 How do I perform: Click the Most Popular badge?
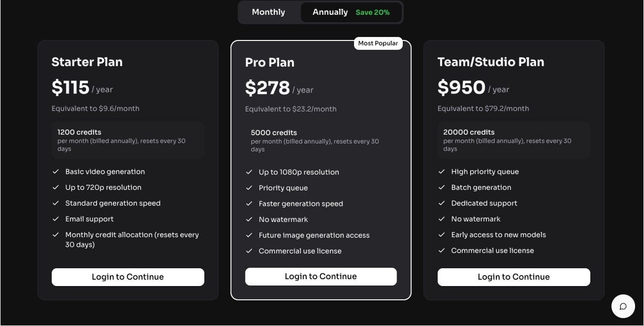coord(378,44)
